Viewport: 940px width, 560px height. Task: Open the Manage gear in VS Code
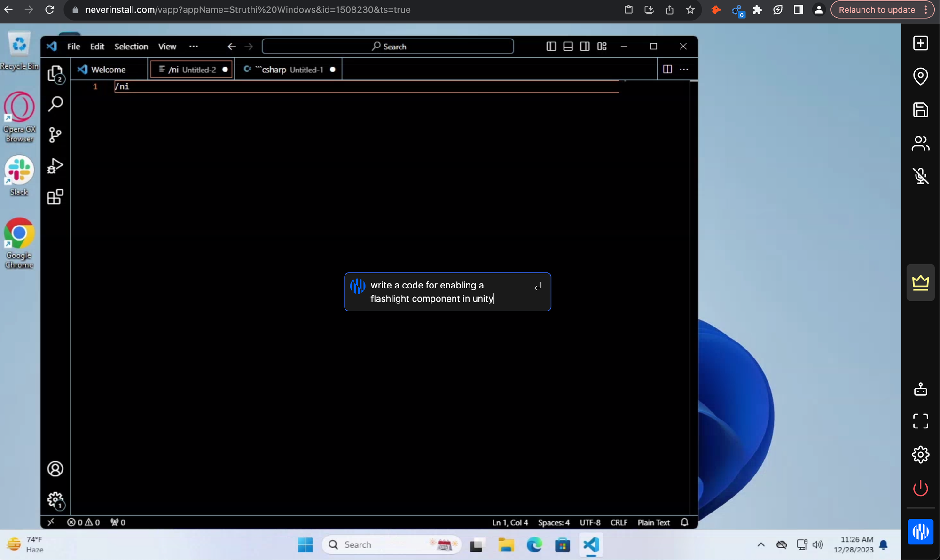click(x=55, y=499)
